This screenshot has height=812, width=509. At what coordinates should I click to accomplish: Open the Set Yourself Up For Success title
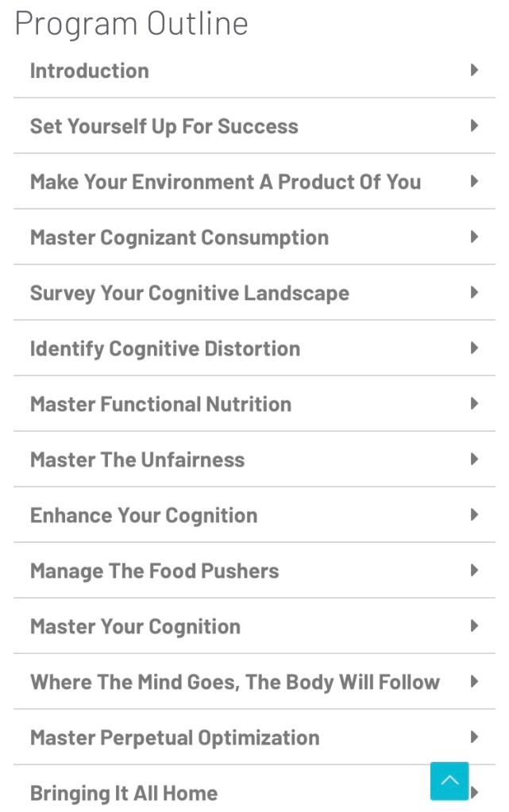164,126
